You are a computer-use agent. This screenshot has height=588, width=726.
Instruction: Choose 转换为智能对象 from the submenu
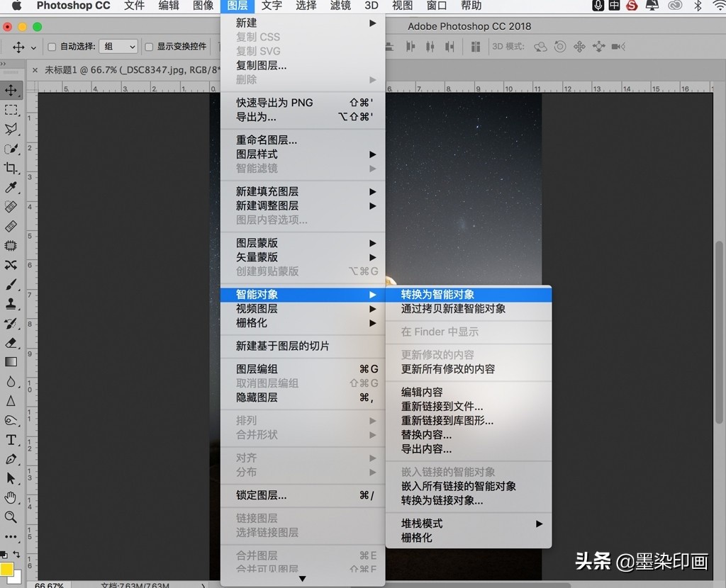pos(440,294)
